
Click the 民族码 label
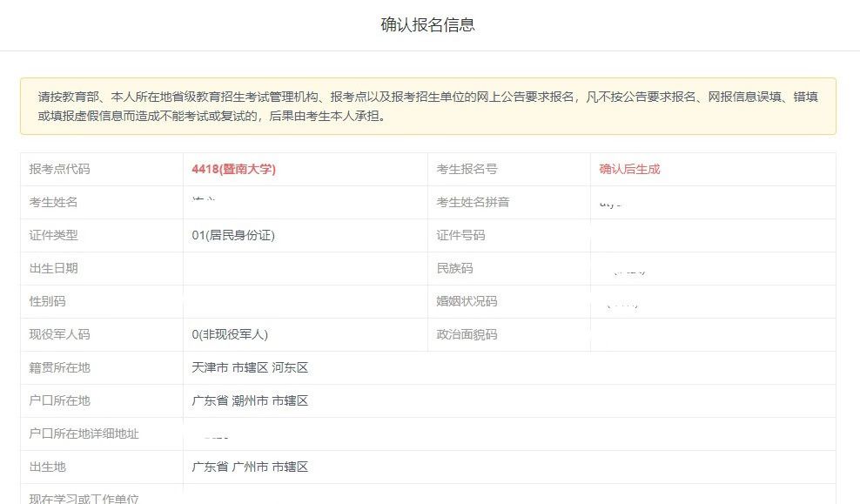point(454,268)
